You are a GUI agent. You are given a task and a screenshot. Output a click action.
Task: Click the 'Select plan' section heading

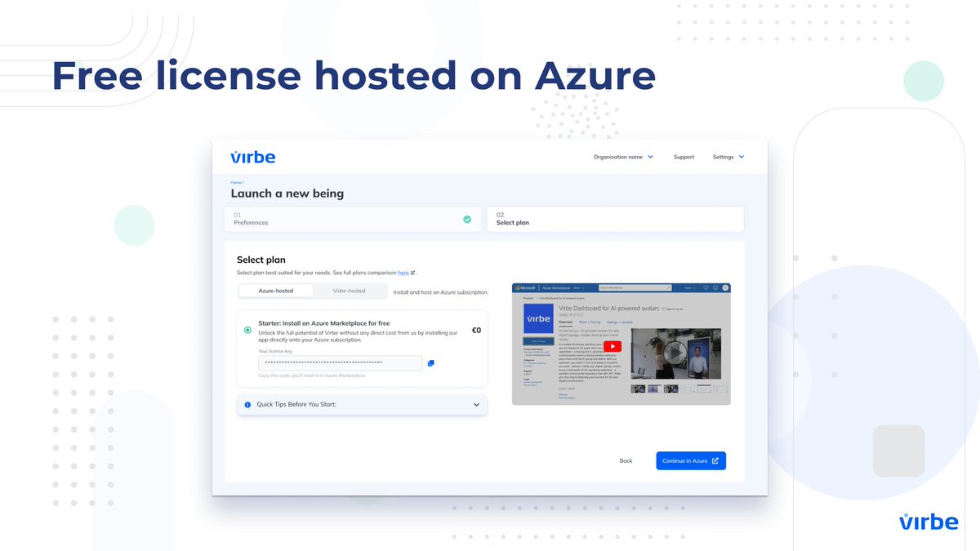coord(261,260)
